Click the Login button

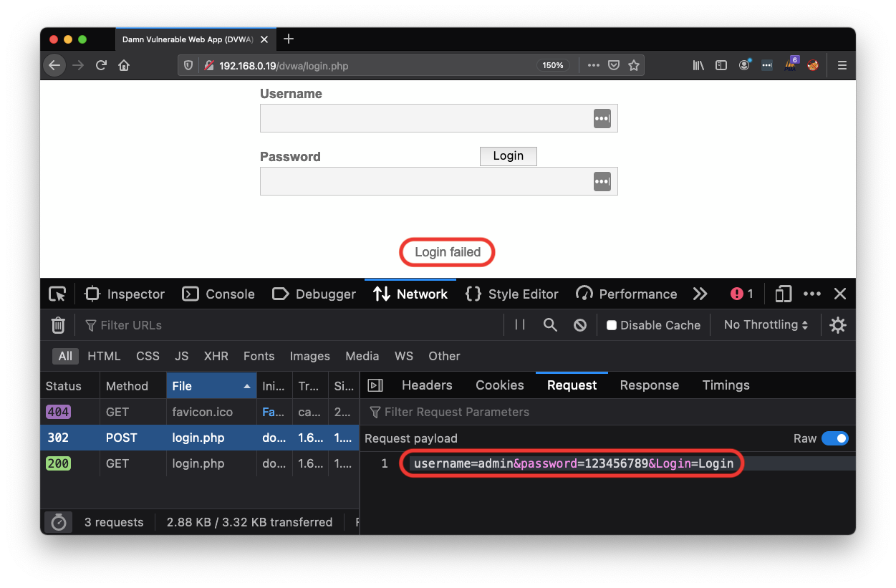pos(508,156)
